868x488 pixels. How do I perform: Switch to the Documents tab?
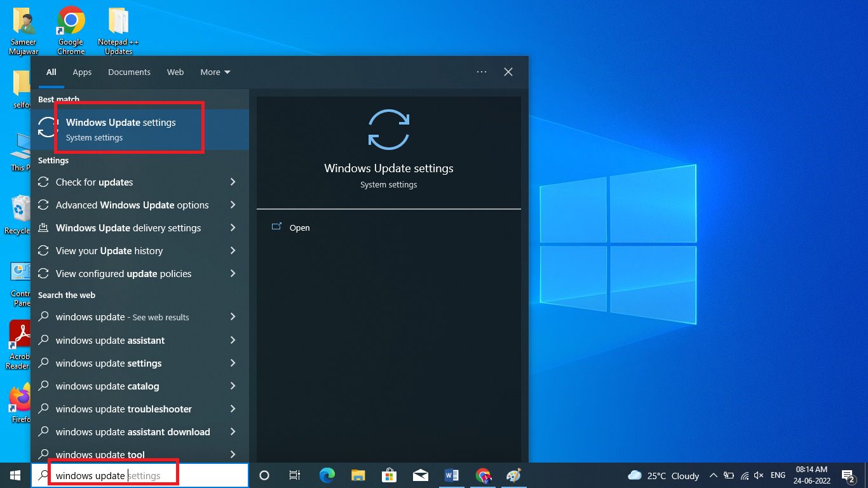click(x=129, y=72)
